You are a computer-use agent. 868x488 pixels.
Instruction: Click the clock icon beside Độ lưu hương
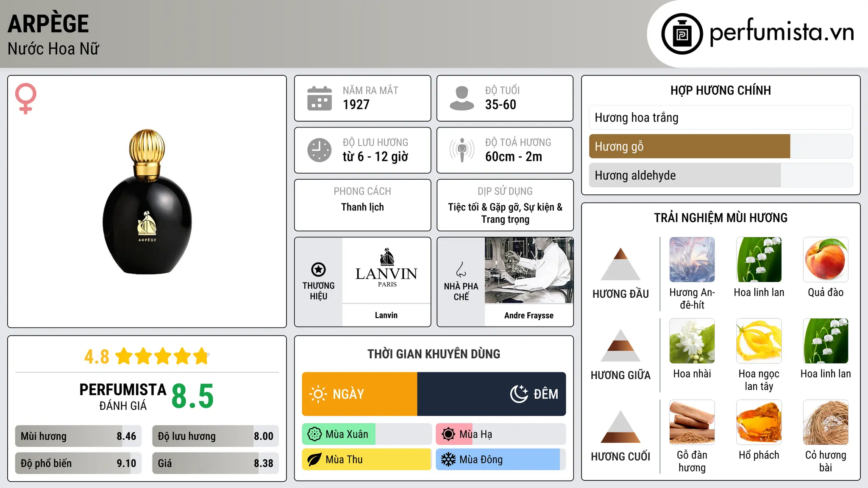coord(320,150)
